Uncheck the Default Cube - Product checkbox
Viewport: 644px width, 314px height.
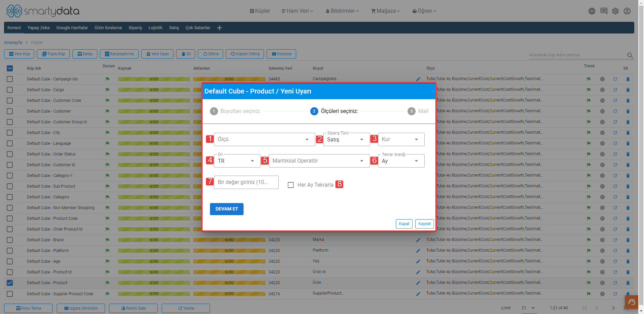[10, 283]
